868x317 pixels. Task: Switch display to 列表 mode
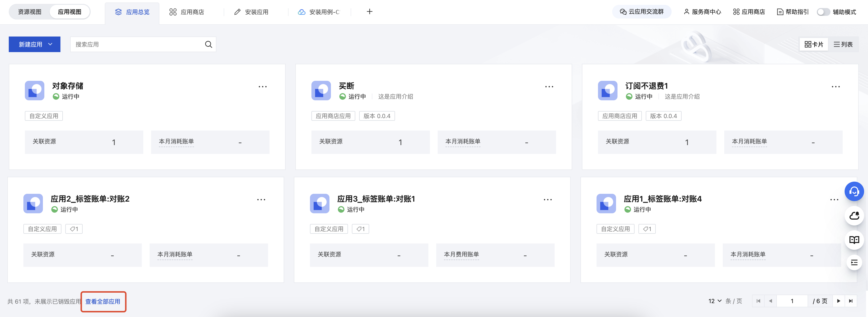pos(843,44)
